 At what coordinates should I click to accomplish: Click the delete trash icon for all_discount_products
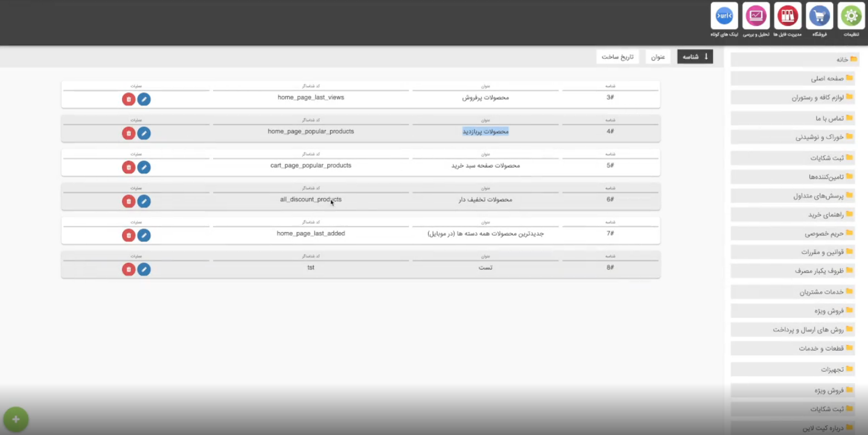coord(129,201)
